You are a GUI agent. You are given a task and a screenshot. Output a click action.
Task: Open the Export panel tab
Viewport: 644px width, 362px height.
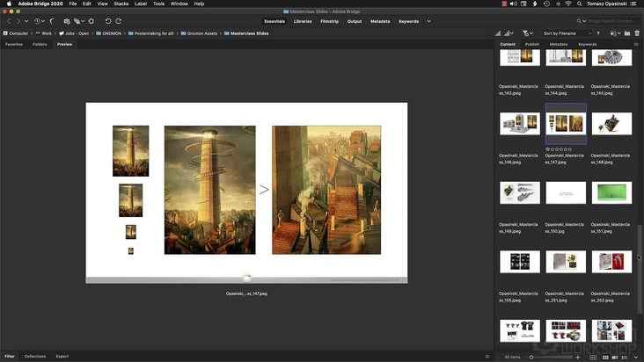tap(62, 356)
